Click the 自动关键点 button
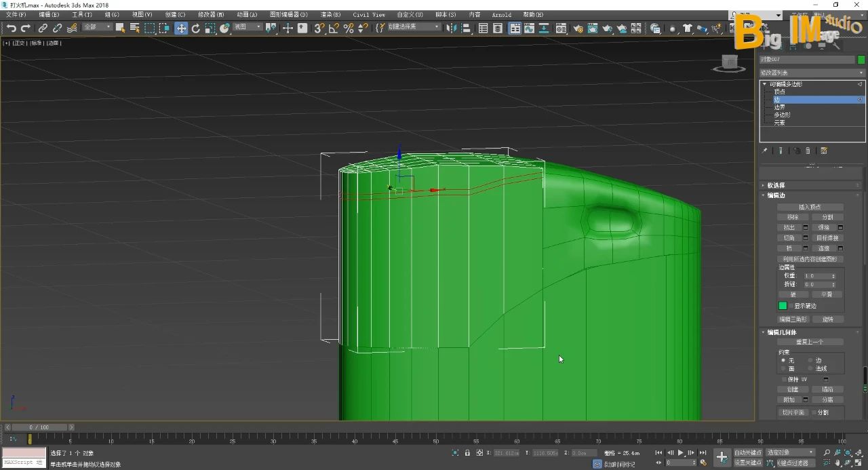This screenshot has height=470, width=868. pyautogui.click(x=748, y=452)
